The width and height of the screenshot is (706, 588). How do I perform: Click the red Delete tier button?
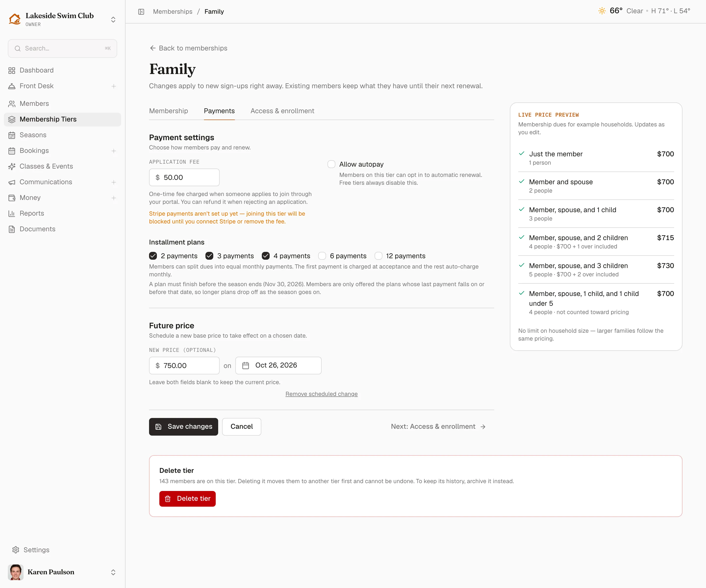tap(188, 499)
